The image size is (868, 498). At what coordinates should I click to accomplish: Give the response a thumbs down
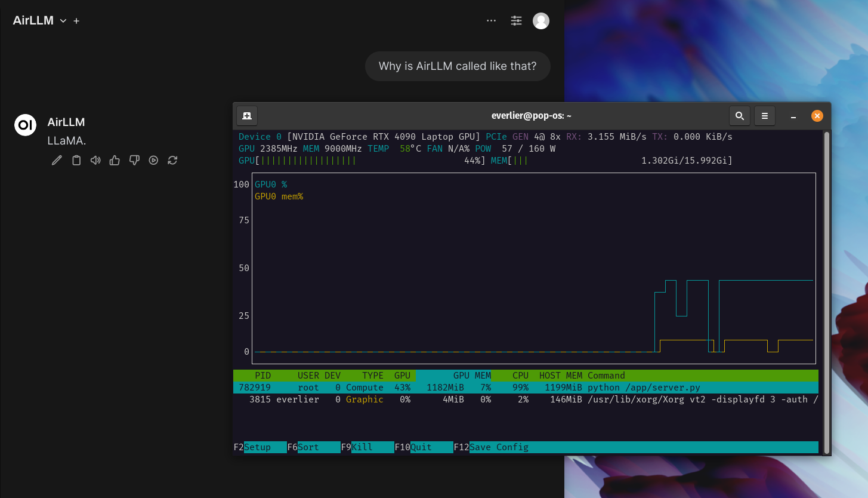coord(134,160)
